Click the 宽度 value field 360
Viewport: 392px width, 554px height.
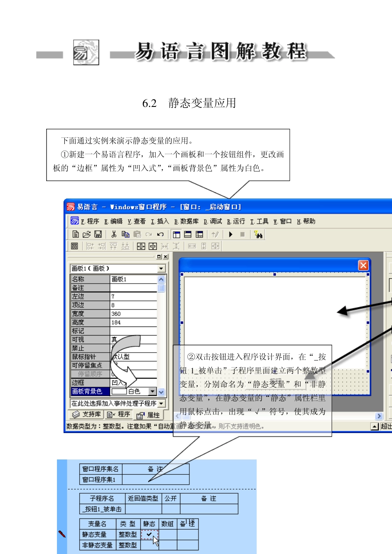tap(134, 314)
